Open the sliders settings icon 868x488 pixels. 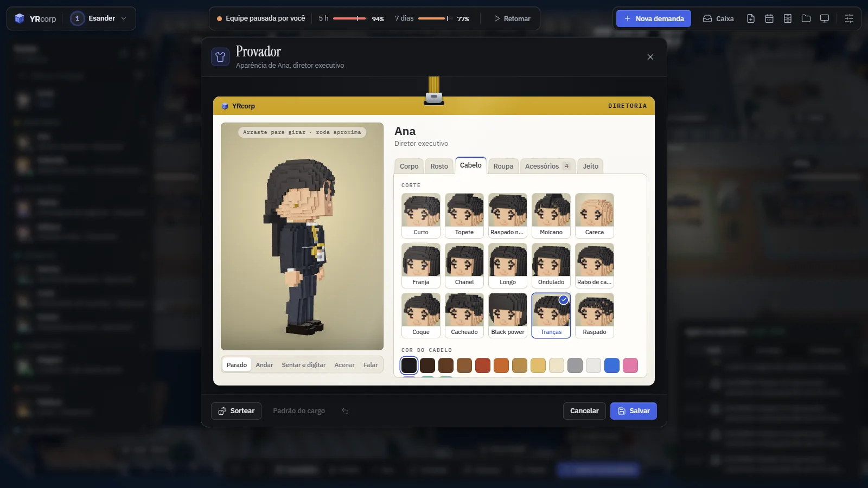point(849,18)
